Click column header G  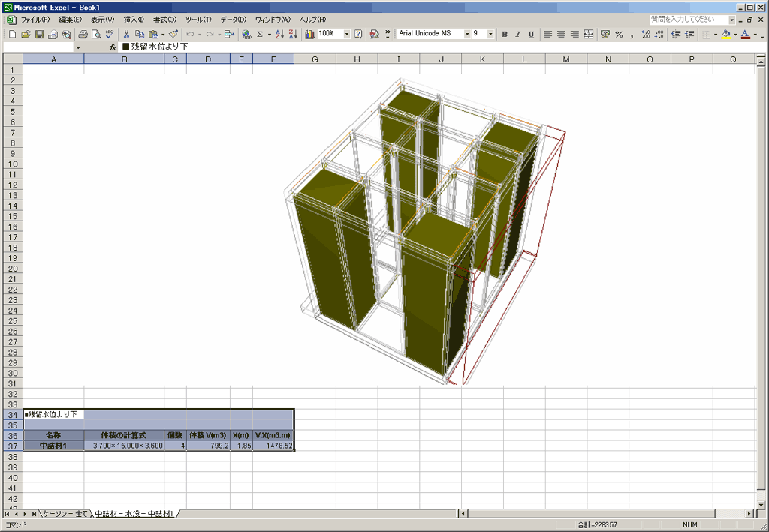point(314,59)
